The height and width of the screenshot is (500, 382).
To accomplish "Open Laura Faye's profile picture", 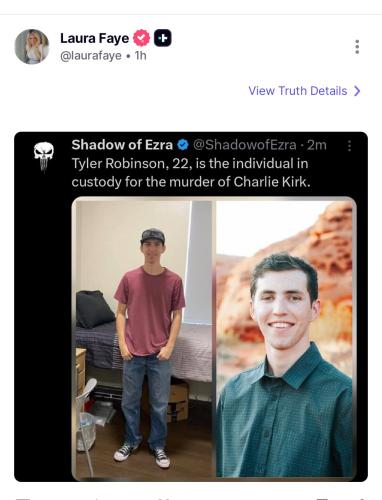I will pyautogui.click(x=32, y=46).
